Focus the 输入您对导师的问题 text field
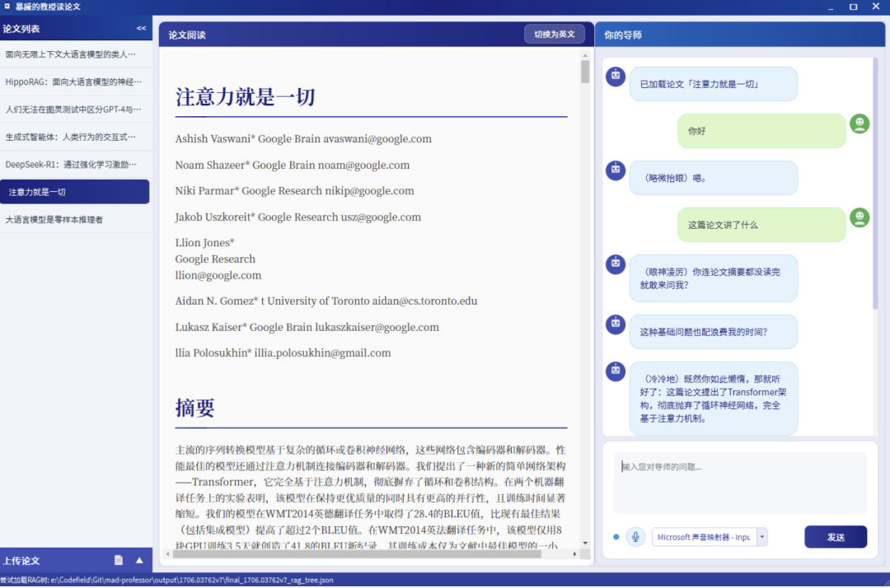The width and height of the screenshot is (890, 588). point(739,483)
